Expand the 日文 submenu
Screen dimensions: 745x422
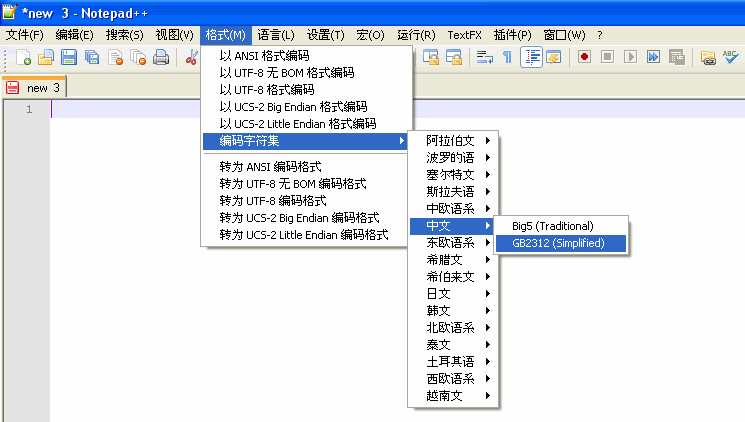tap(453, 294)
